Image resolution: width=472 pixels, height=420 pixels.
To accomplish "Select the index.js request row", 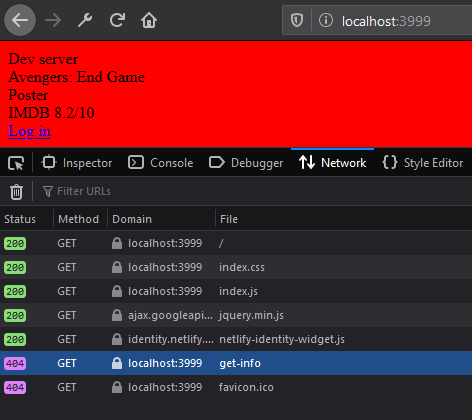I will click(x=236, y=291).
